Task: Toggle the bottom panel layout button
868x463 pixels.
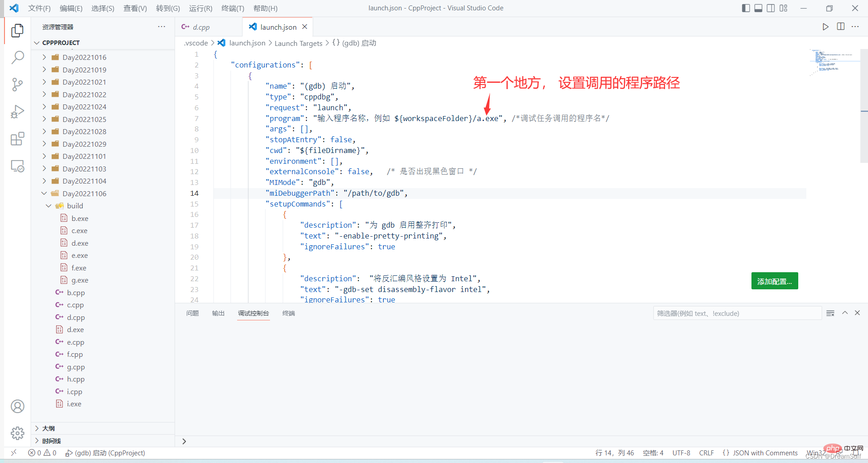Action: 758,8
